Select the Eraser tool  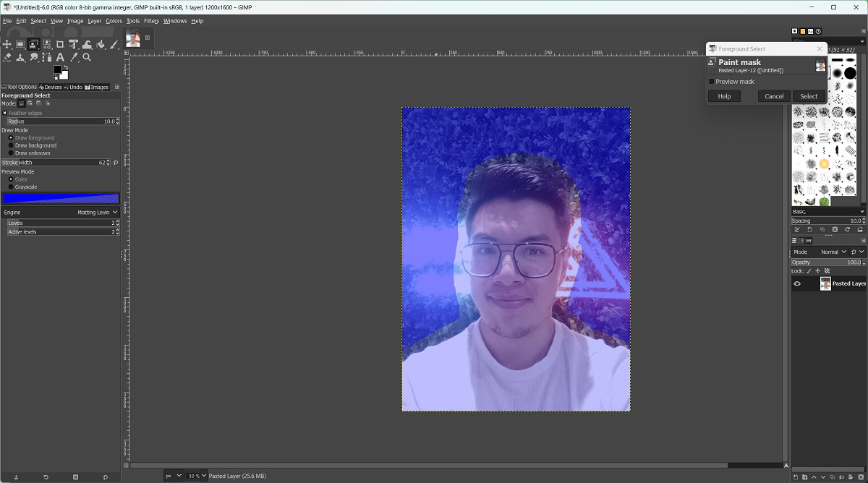(7, 57)
